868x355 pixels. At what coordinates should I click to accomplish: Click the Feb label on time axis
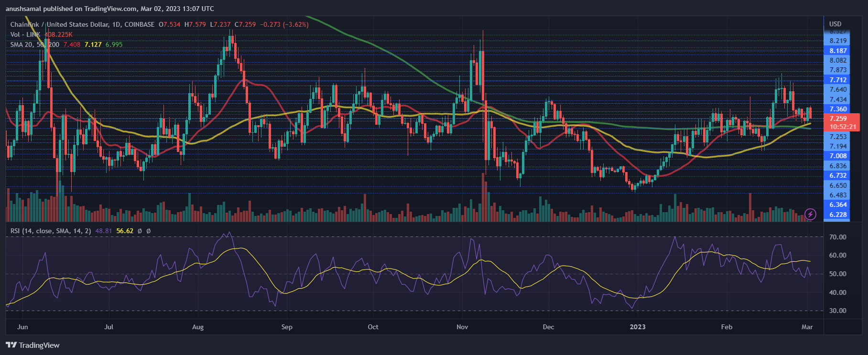726,327
